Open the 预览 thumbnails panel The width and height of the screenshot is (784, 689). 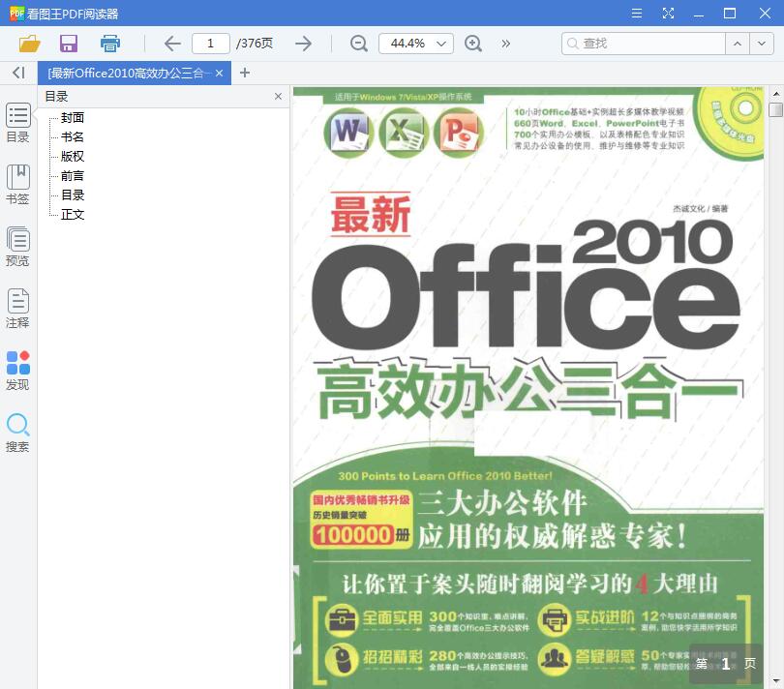18,247
